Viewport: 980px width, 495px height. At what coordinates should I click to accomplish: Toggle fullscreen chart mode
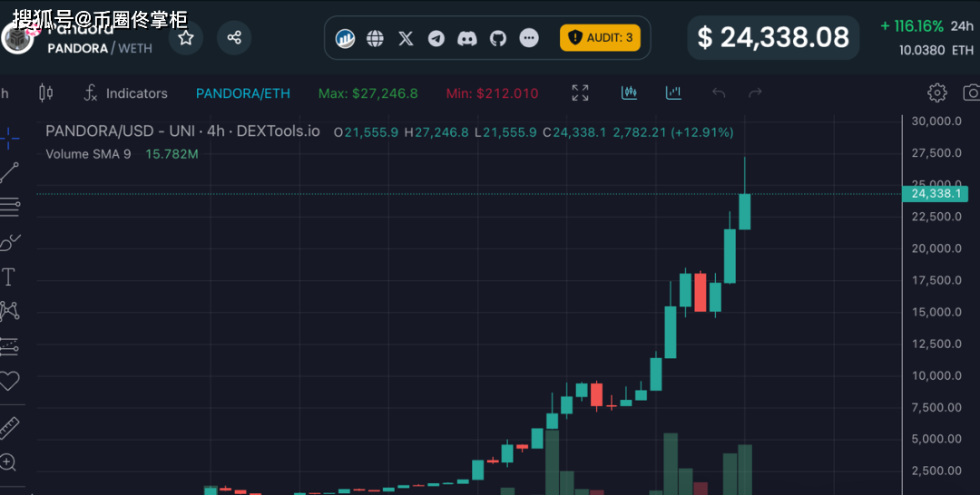point(580,93)
